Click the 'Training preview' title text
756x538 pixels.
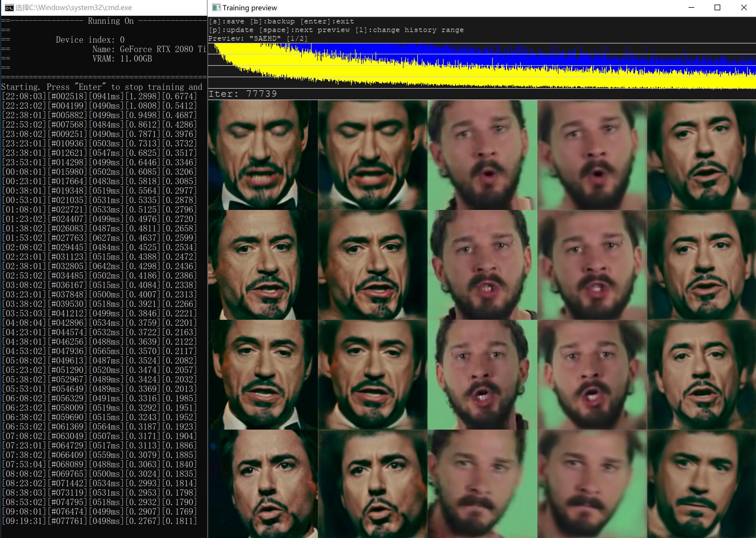[250, 8]
